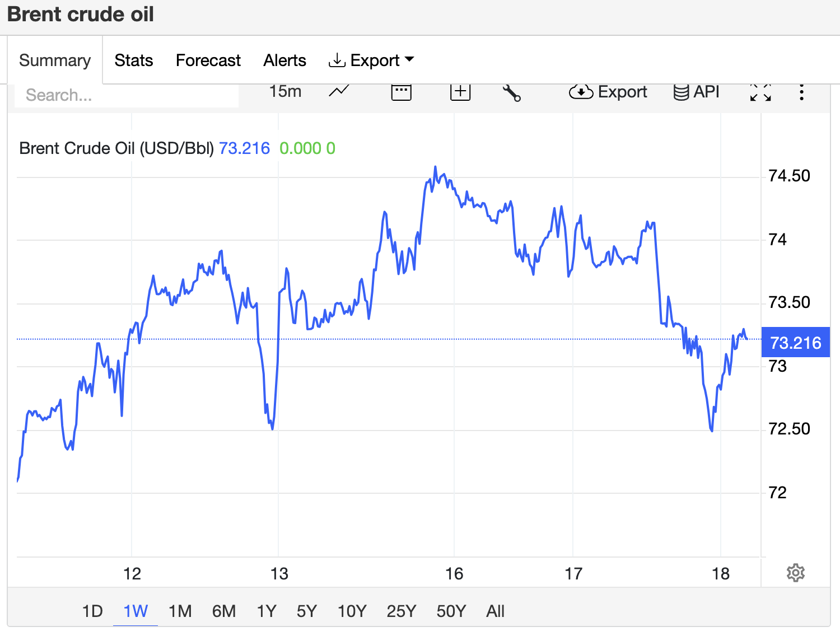Select the 1Y time range

(x=267, y=611)
